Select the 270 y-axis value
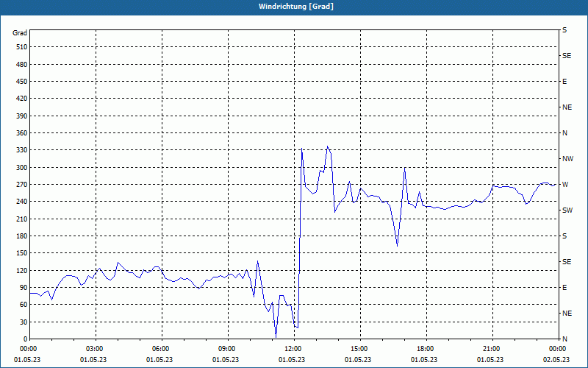 (22, 185)
